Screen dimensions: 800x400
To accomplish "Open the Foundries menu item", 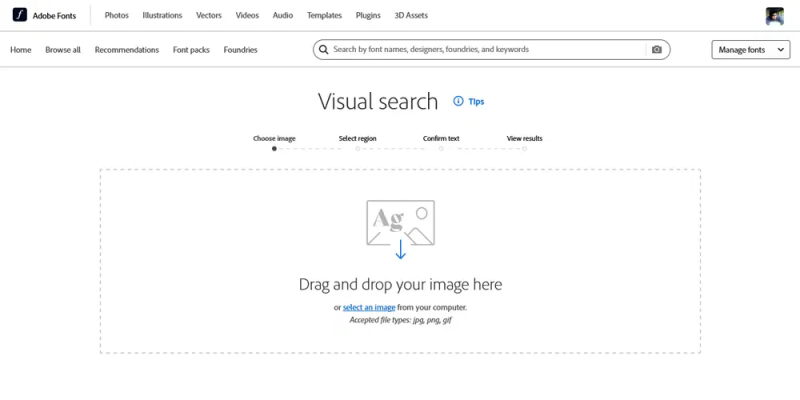I will (x=240, y=49).
